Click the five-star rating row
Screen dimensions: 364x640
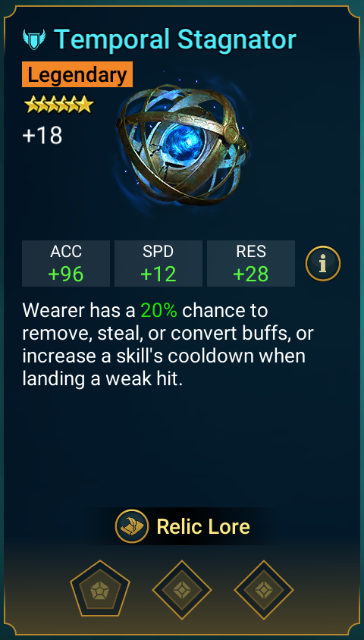pyautogui.click(x=58, y=105)
